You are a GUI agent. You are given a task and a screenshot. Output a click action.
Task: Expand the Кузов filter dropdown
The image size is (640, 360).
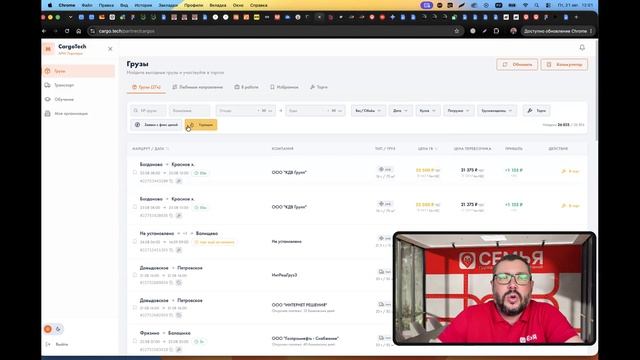click(x=427, y=111)
